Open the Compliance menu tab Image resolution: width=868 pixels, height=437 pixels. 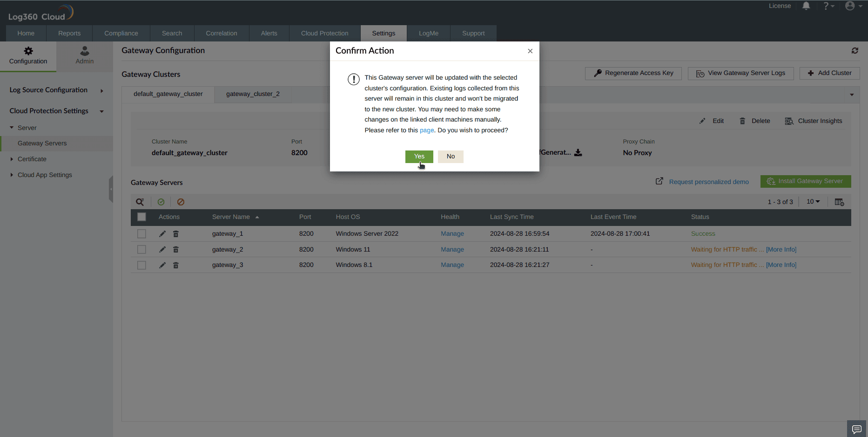(121, 33)
